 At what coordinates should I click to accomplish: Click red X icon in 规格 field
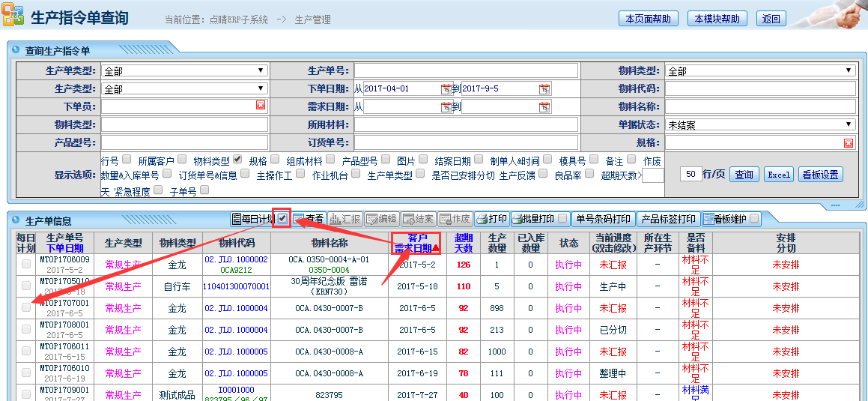point(849,142)
